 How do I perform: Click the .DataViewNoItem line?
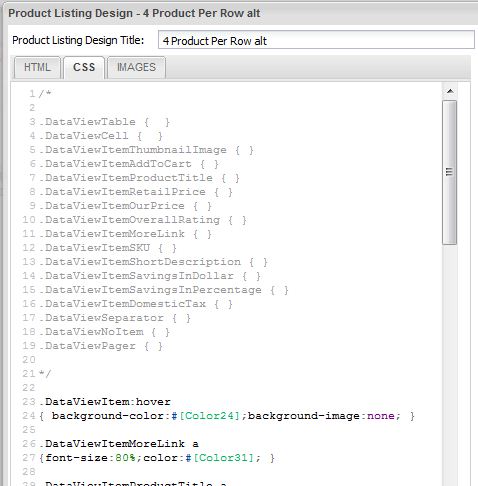pos(104,332)
